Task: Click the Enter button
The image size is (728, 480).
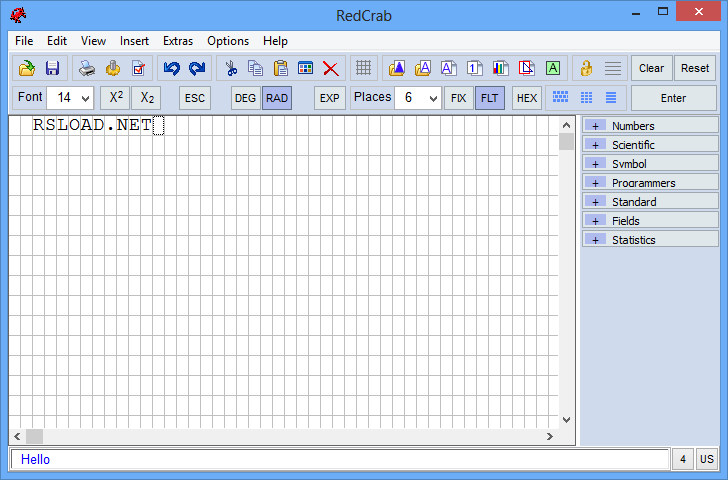Action: [x=673, y=98]
